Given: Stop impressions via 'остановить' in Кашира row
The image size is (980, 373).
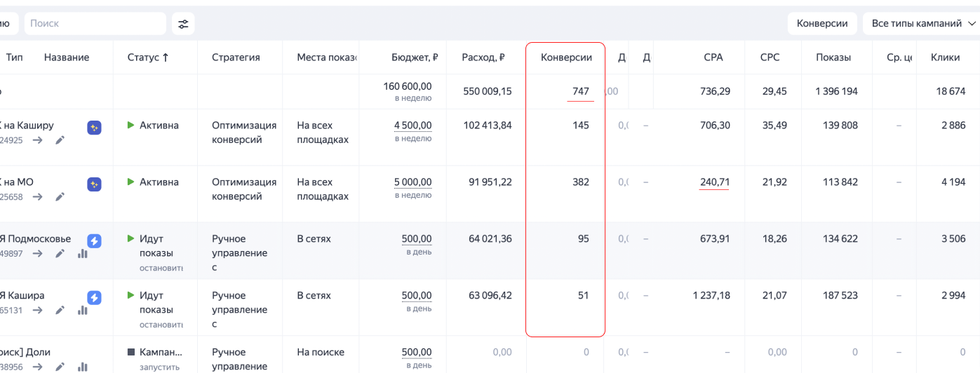Looking at the screenshot, I should click(x=161, y=325).
